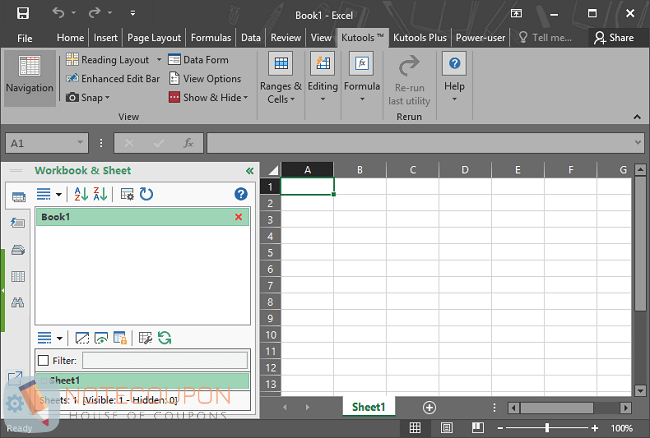Collapse the Workbook & Sheet pane
This screenshot has height=438, width=650.
click(250, 171)
